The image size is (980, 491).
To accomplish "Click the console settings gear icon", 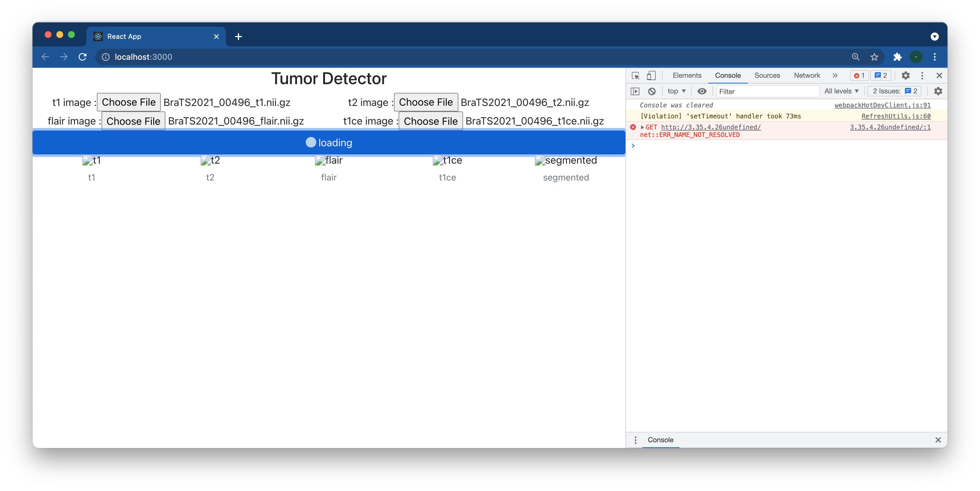I will point(938,91).
